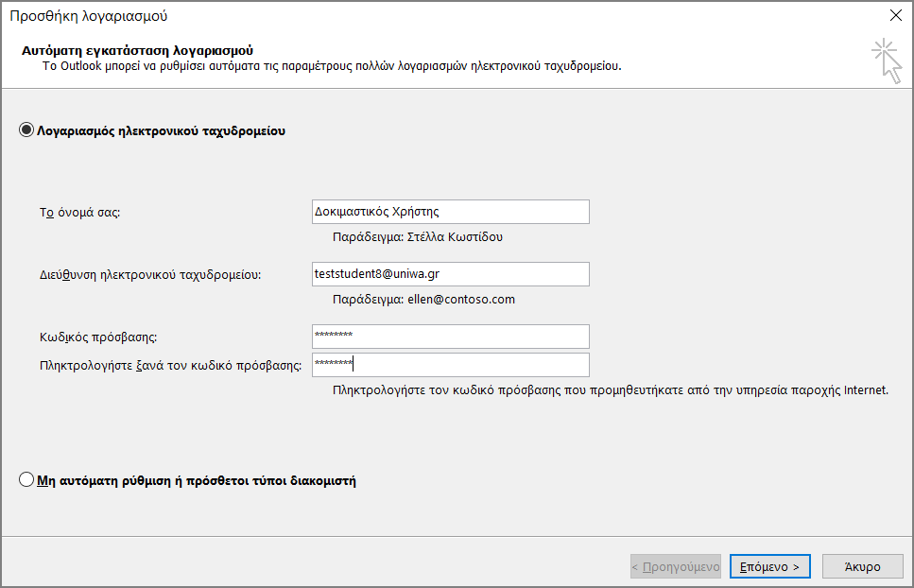
Task: Click the Αυτόματη εγκατάσταση λογαριασμού heading
Action: coord(138,51)
